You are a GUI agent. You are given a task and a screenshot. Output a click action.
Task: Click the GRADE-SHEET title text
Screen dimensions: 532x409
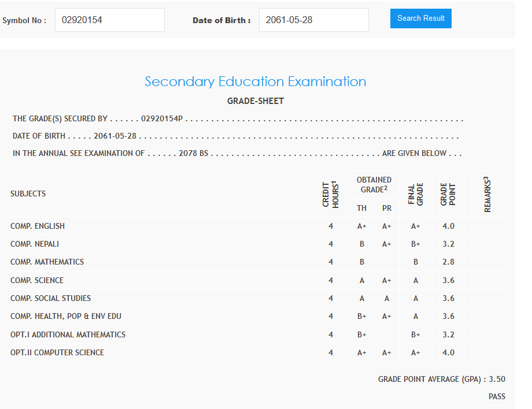point(255,101)
